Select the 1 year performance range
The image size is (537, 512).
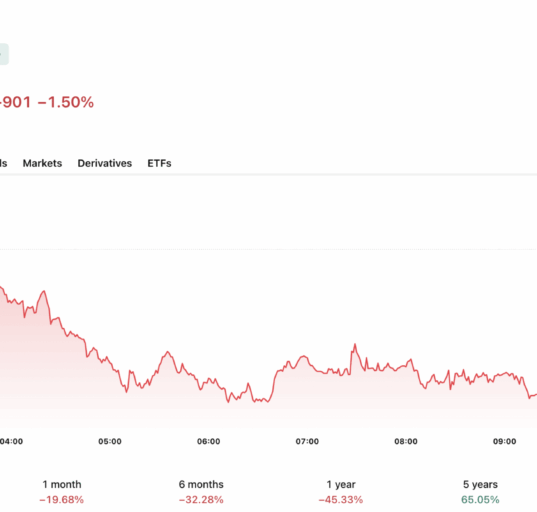tap(341, 484)
